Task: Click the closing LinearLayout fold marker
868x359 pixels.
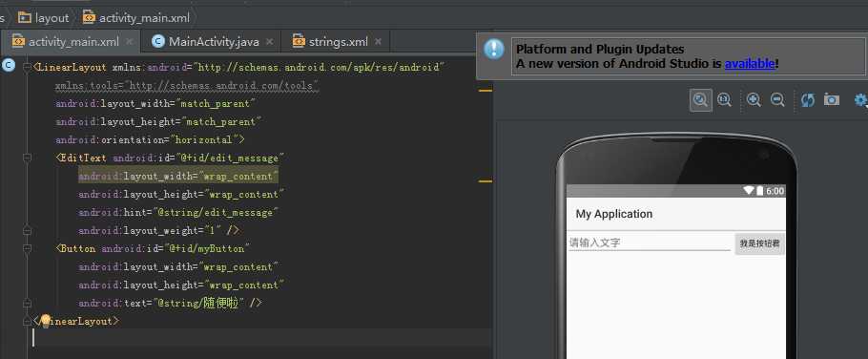Action: 27,322
